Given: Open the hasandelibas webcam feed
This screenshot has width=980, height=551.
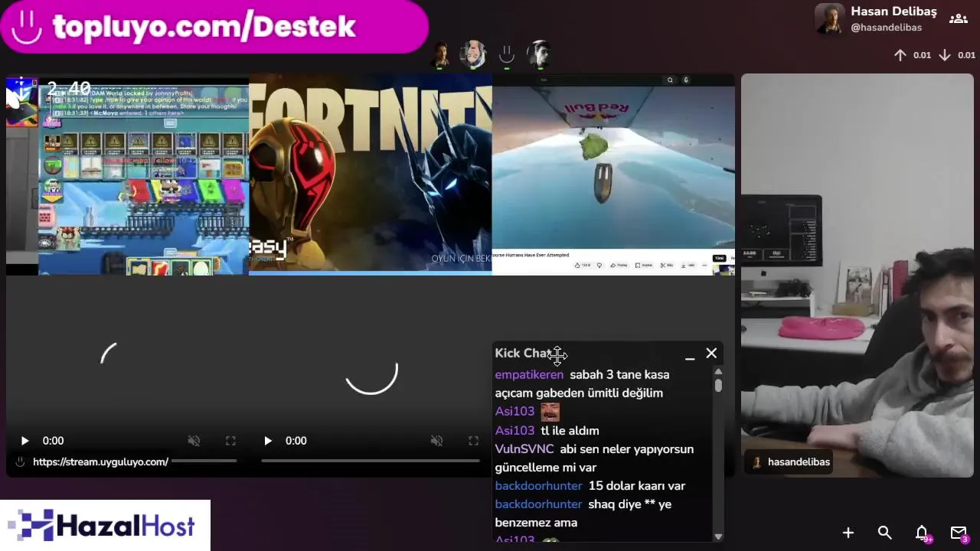Looking at the screenshot, I should click(x=857, y=275).
